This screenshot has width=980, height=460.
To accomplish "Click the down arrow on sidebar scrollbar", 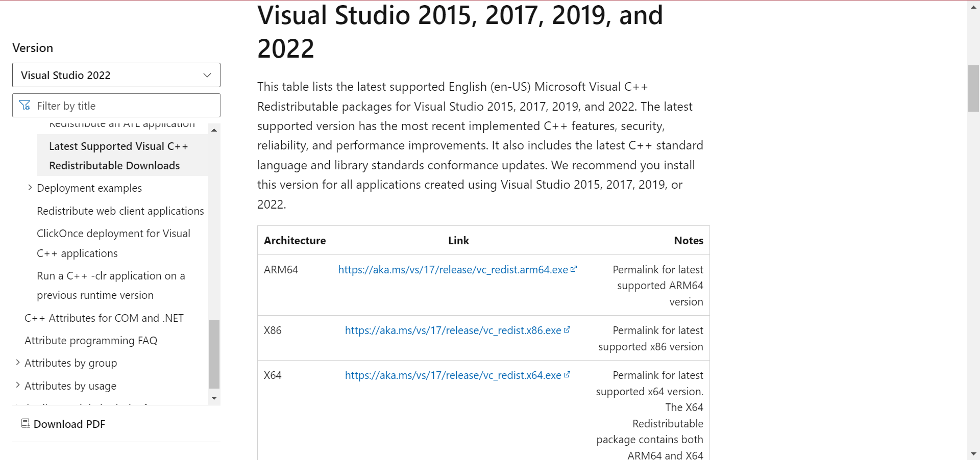I will [214, 398].
